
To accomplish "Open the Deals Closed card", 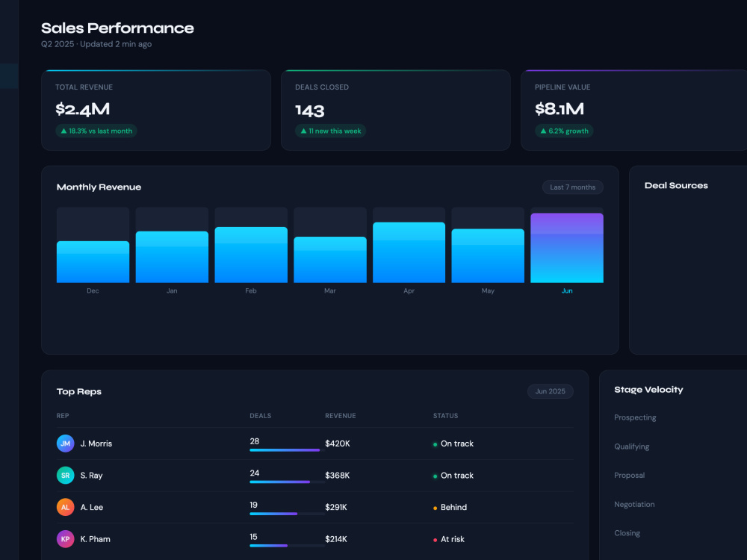I will [396, 110].
